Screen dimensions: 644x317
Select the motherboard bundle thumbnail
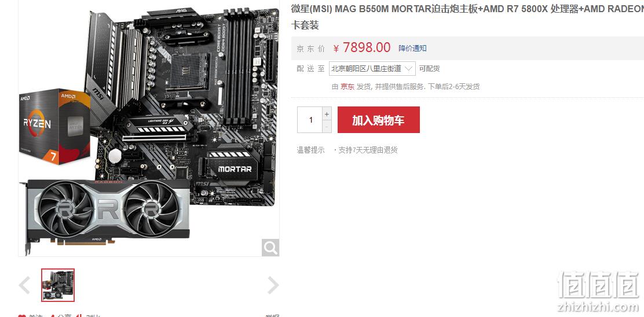point(58,285)
